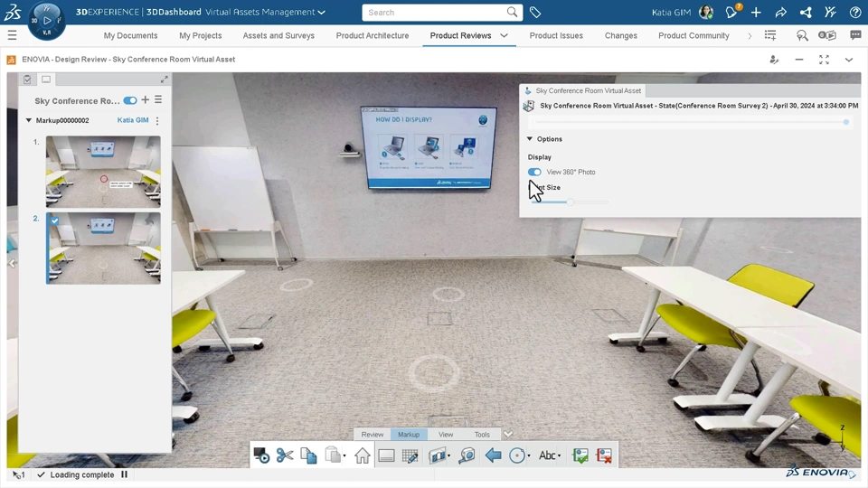Click the grid with pencil markup tool

410,455
